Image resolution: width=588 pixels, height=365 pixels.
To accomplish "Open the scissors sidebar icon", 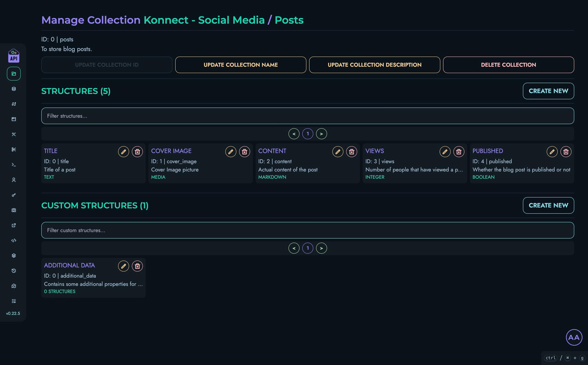I will (x=14, y=149).
